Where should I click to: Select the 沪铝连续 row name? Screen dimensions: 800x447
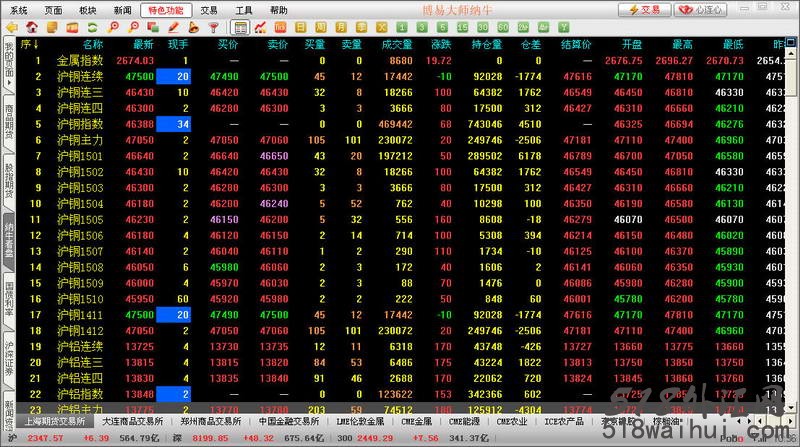[80, 347]
